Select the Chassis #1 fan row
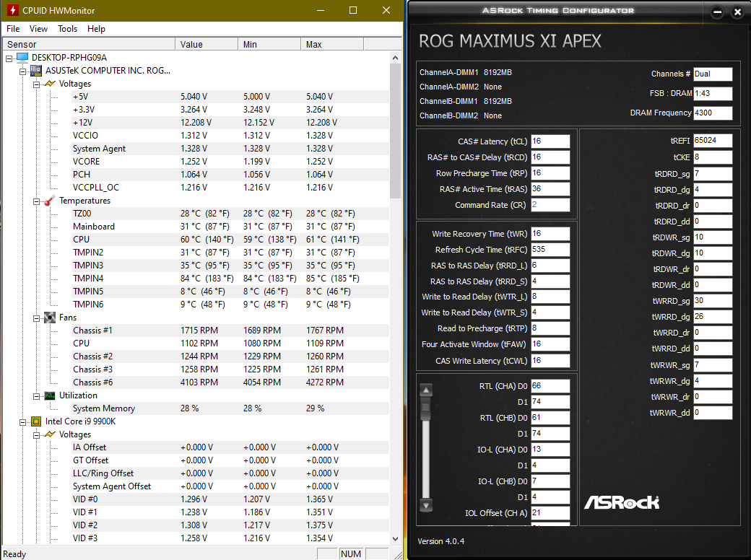Viewport: 751px width, 560px height. point(230,331)
